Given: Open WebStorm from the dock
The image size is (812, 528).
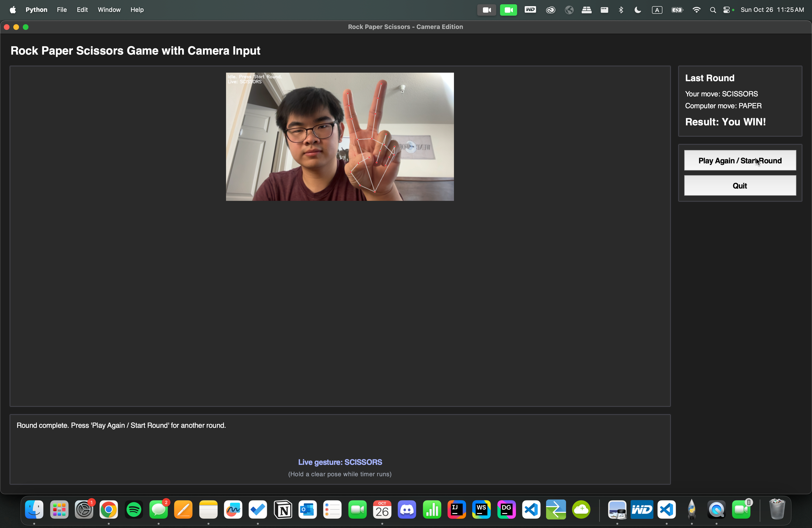Looking at the screenshot, I should 482,509.
